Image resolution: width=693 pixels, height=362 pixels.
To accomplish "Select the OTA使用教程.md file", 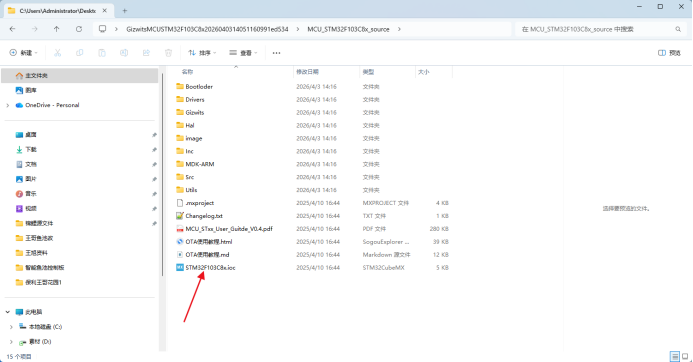I will click(x=202, y=255).
